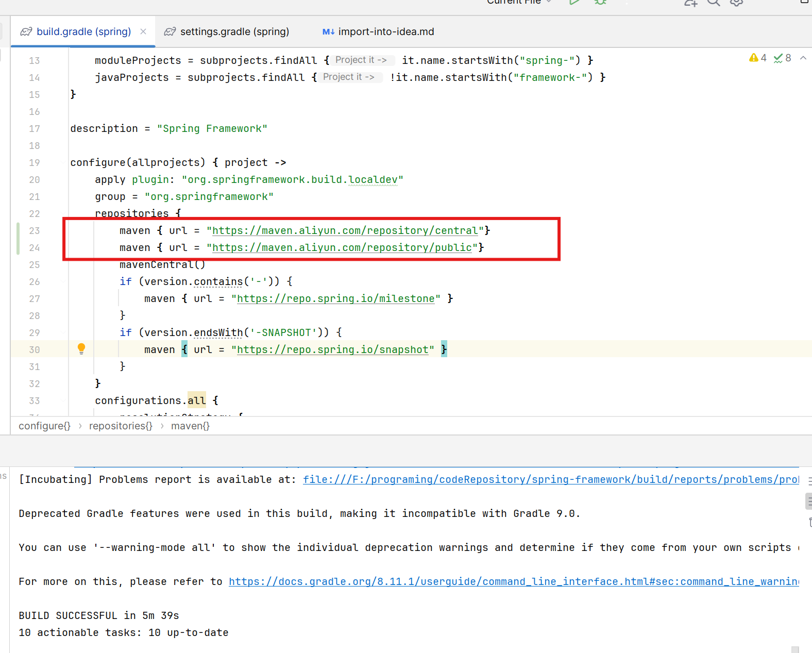Click the "org.springframework" group string

pos(209,196)
